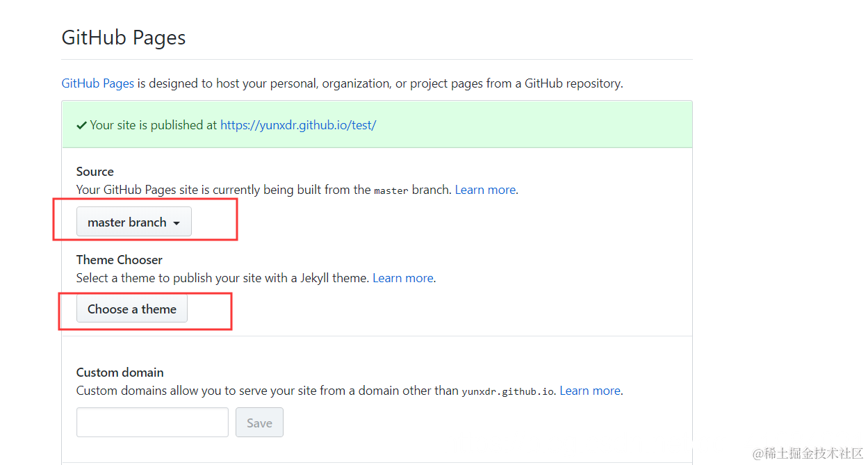Open Learn more link under Custom domain

point(590,391)
